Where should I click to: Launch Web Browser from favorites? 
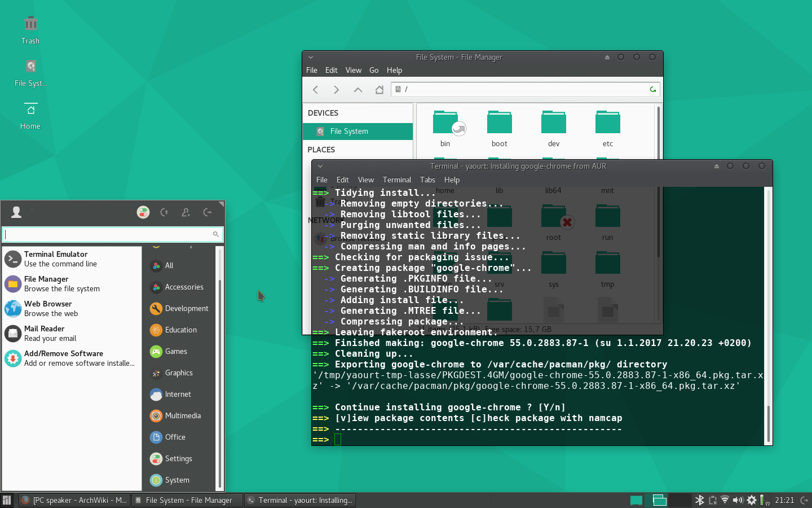pyautogui.click(x=72, y=309)
